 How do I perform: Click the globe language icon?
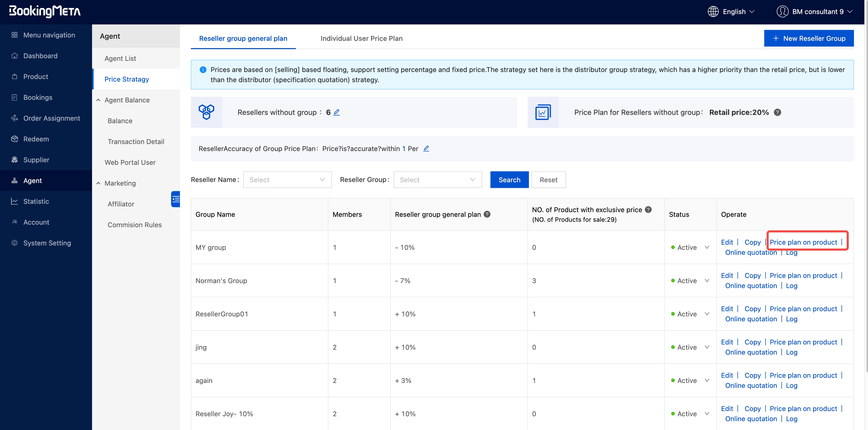[x=713, y=11]
